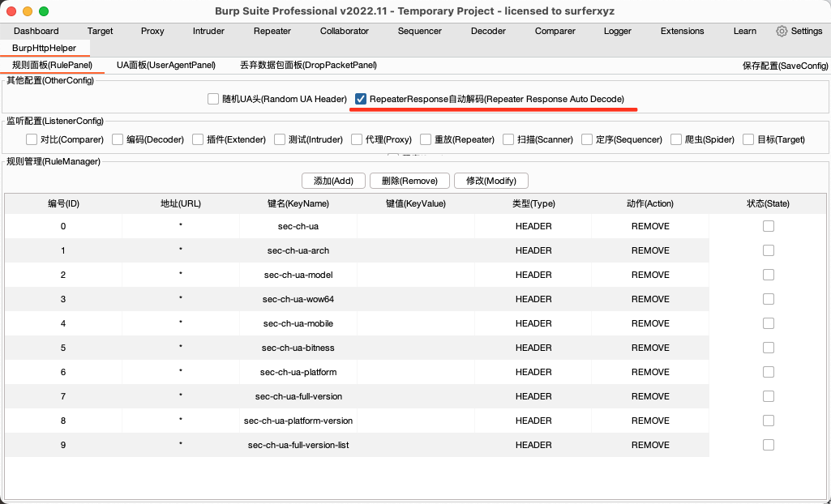Go to the Learn tab
This screenshot has height=504, width=831.
point(744,32)
